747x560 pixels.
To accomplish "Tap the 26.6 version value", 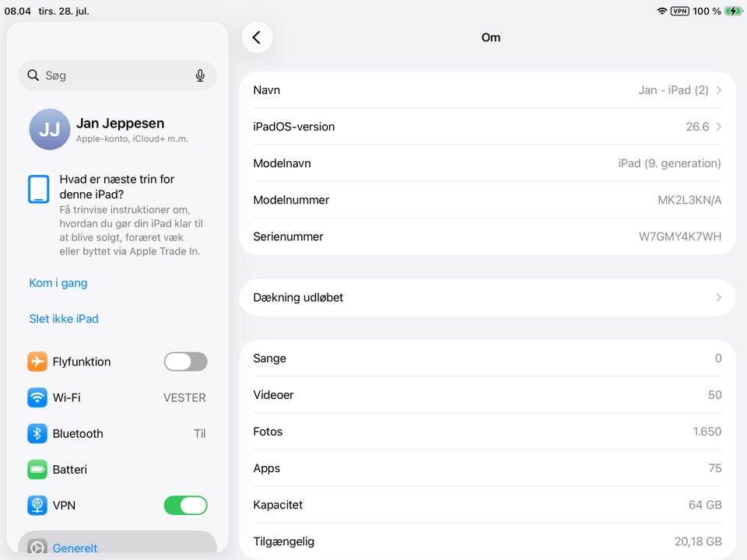I will coord(697,127).
